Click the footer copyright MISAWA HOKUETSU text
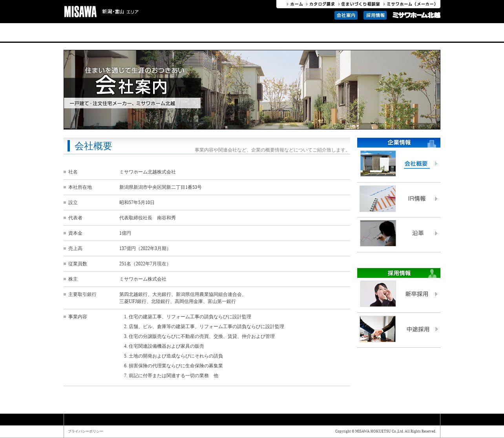 385,431
